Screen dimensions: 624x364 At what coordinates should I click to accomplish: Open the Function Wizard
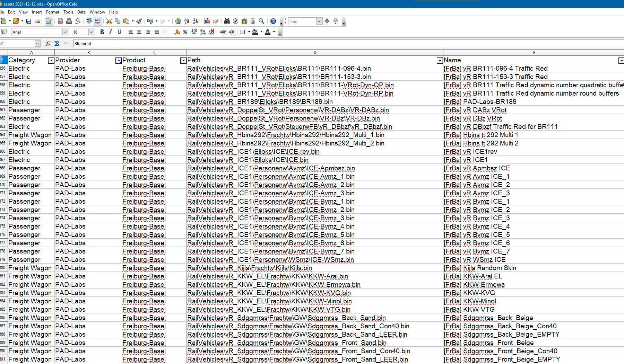(48, 44)
